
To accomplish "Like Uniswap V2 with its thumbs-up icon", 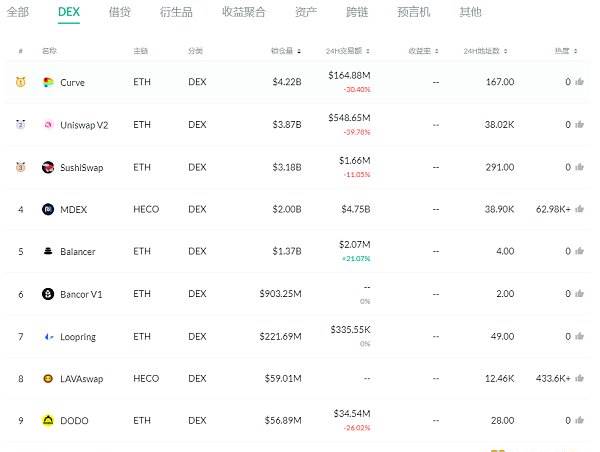I will click(579, 124).
